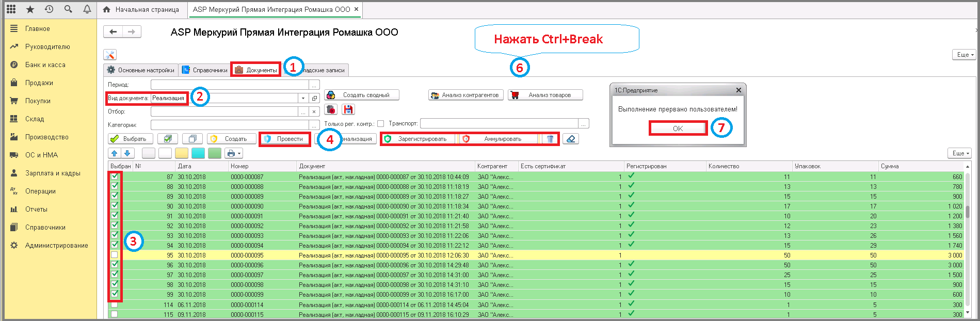Toggle checkbox for row 93
Image resolution: width=980 pixels, height=321 pixels.
pyautogui.click(x=115, y=235)
